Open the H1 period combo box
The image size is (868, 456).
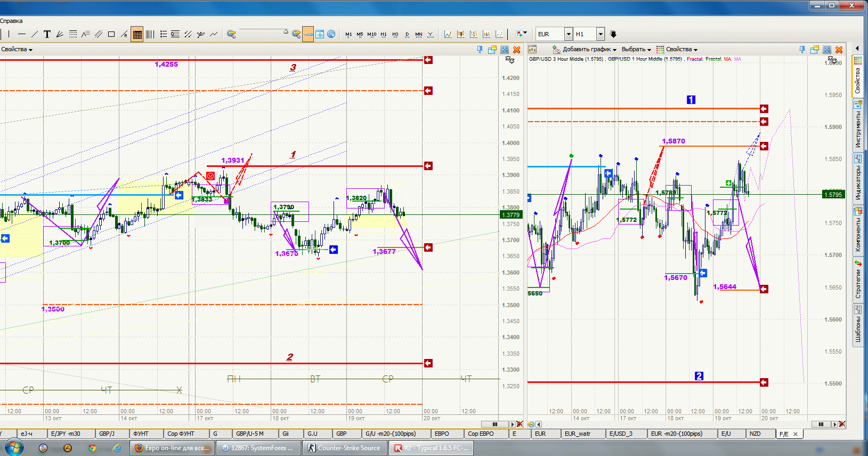pos(589,34)
